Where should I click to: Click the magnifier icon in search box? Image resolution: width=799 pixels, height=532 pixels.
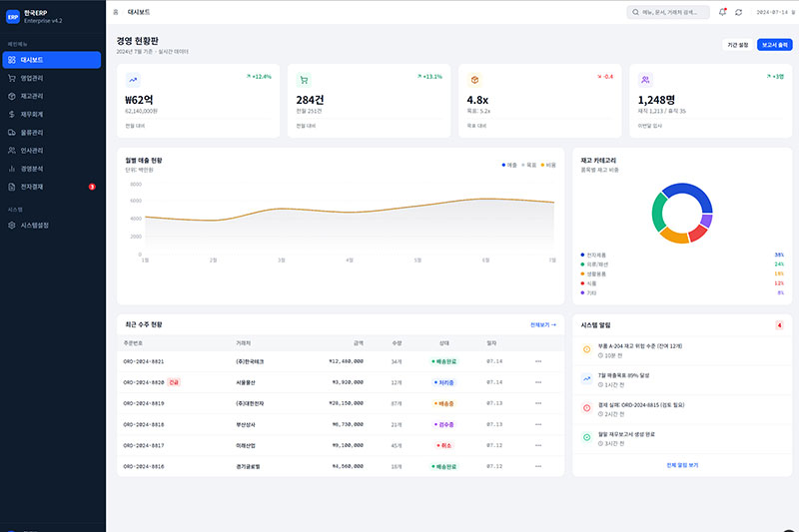(x=635, y=12)
